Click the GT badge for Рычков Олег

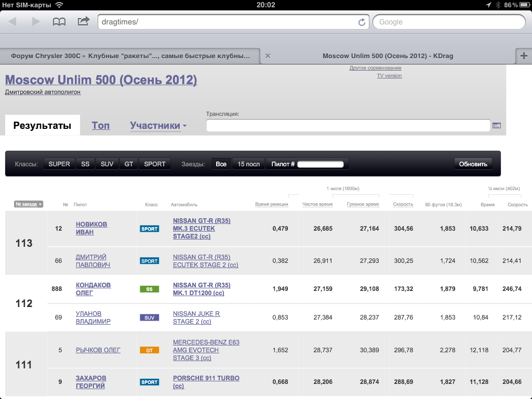[x=149, y=350]
